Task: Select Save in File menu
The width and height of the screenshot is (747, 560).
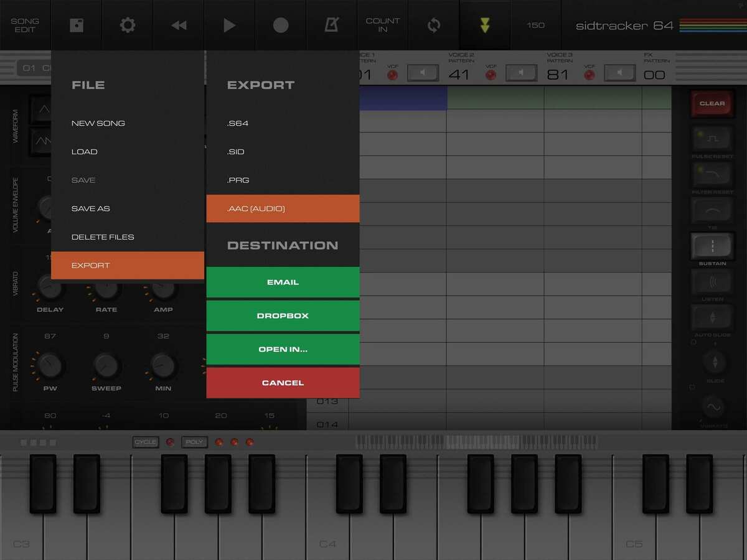Action: pyautogui.click(x=128, y=180)
